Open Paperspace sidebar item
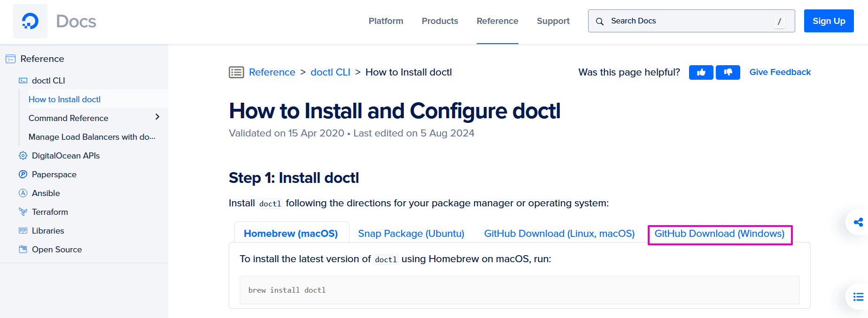The image size is (868, 318). click(54, 174)
